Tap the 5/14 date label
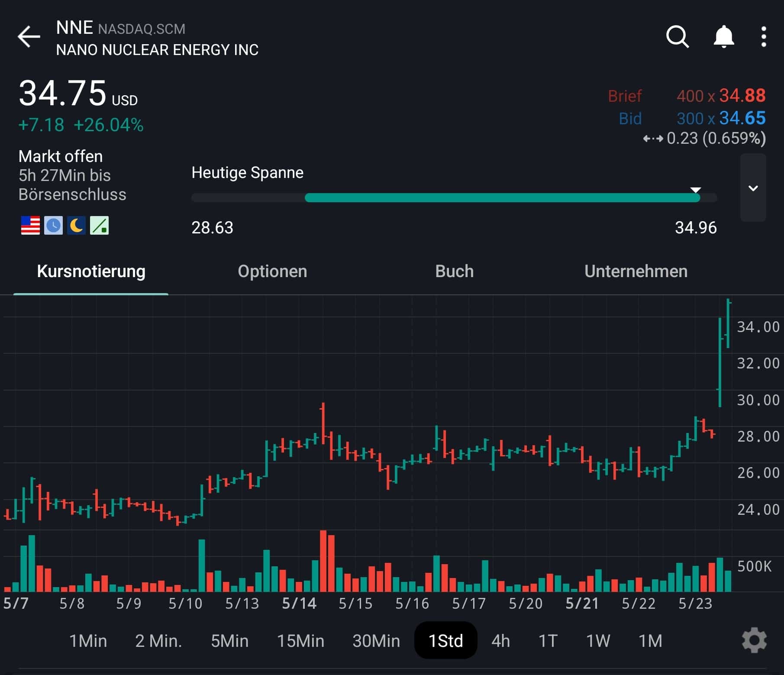784x675 pixels. point(299,603)
